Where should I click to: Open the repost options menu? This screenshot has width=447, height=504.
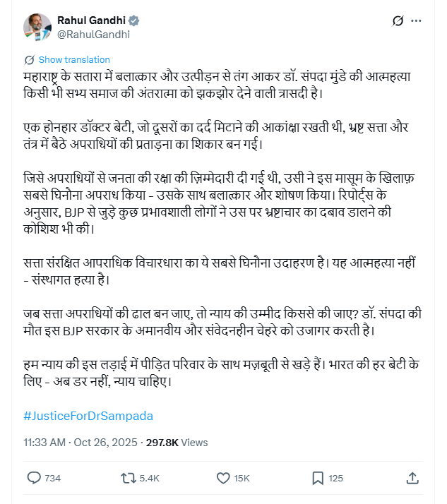coord(129,478)
